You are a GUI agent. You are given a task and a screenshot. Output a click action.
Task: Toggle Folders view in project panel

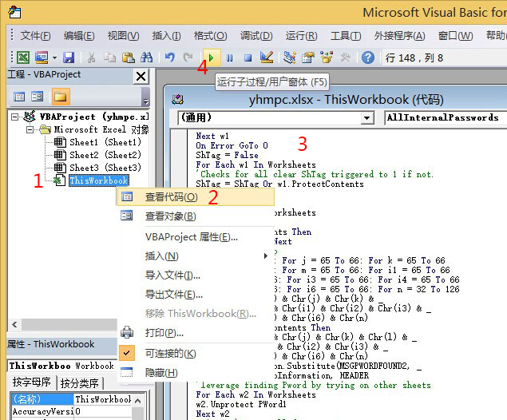click(60, 97)
